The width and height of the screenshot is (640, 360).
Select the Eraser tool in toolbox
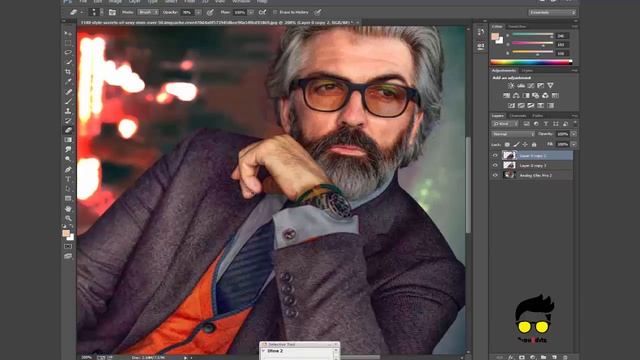[68, 130]
